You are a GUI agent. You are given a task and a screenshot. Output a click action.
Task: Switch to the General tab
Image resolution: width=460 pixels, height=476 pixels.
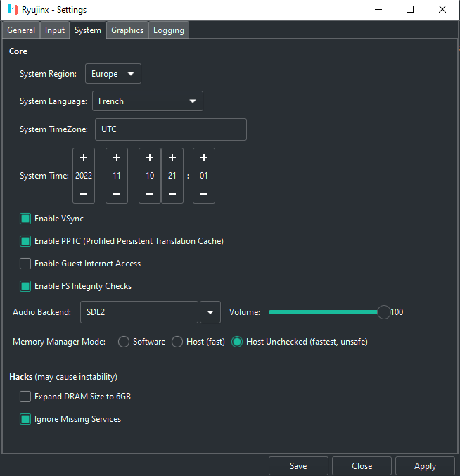(21, 30)
